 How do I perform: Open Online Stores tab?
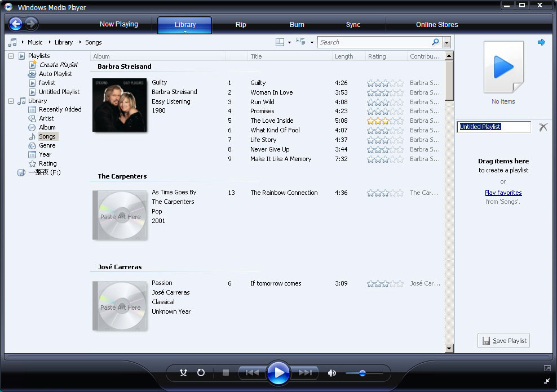point(437,24)
